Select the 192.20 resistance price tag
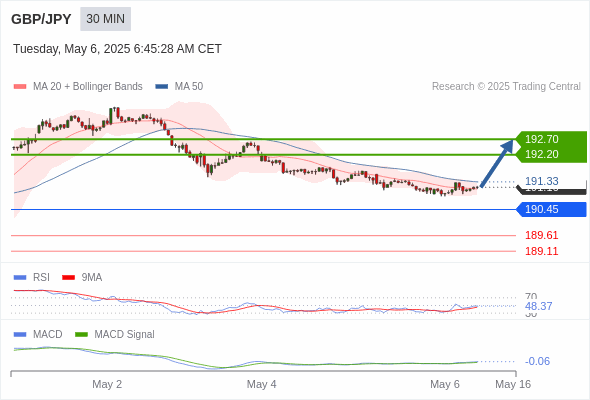This screenshot has height=400, width=590. [551, 154]
